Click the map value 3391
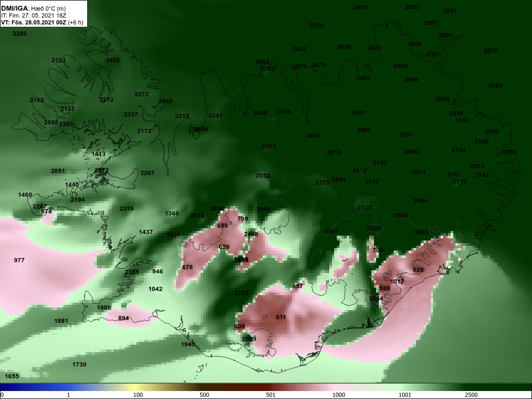 [331, 232]
